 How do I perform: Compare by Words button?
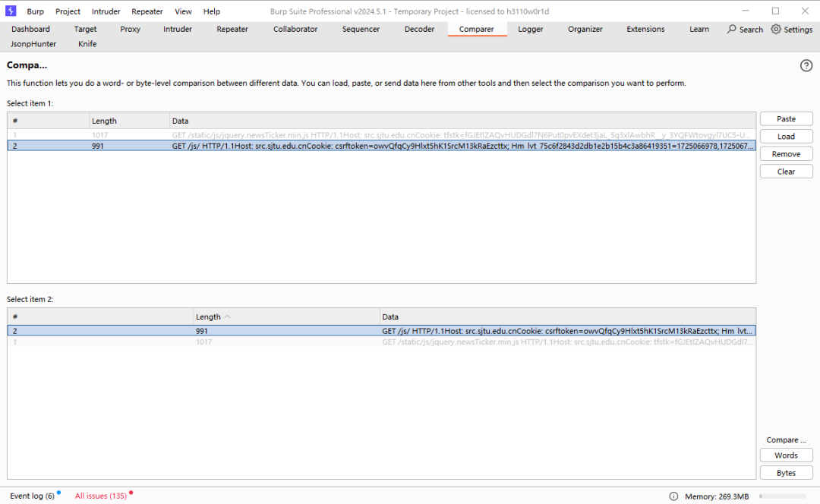tap(786, 455)
